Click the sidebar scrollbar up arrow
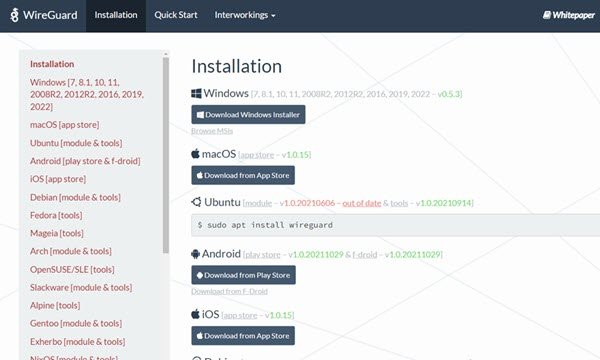The width and height of the screenshot is (600, 360). [x=166, y=54]
